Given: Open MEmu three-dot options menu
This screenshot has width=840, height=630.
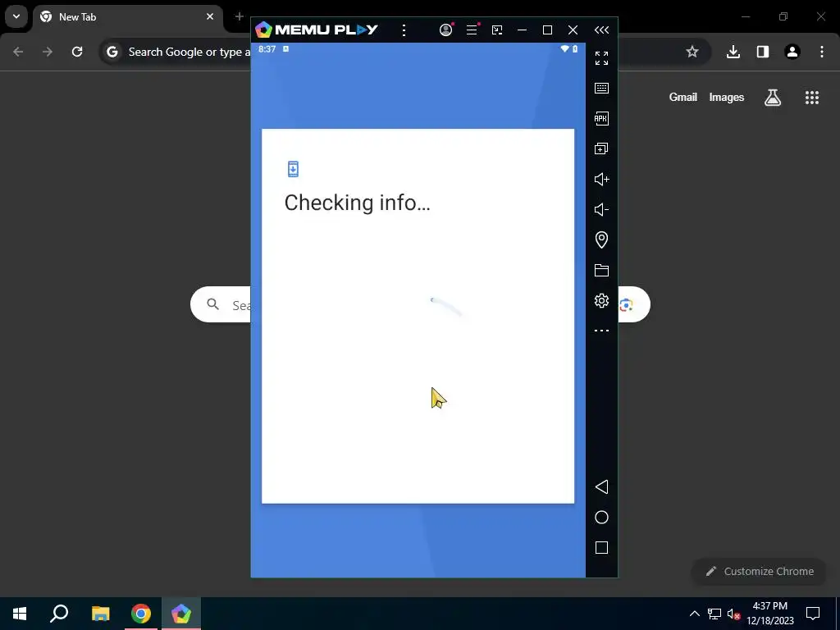Looking at the screenshot, I should coord(404,30).
